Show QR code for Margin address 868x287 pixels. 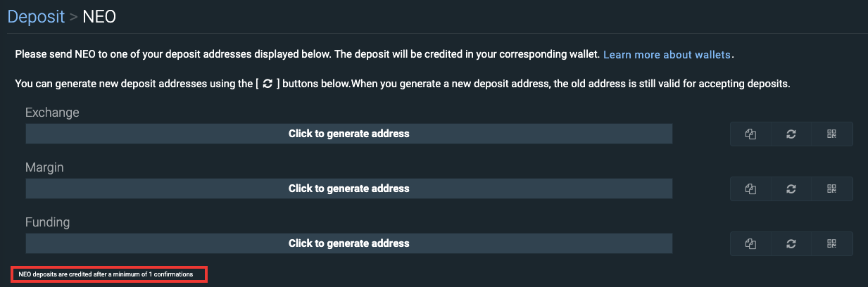[x=832, y=189]
